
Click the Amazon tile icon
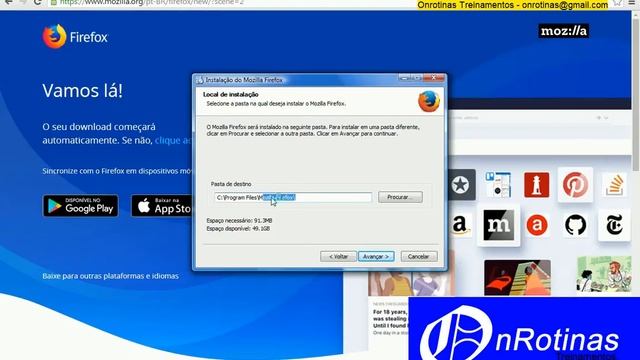tap(460, 224)
